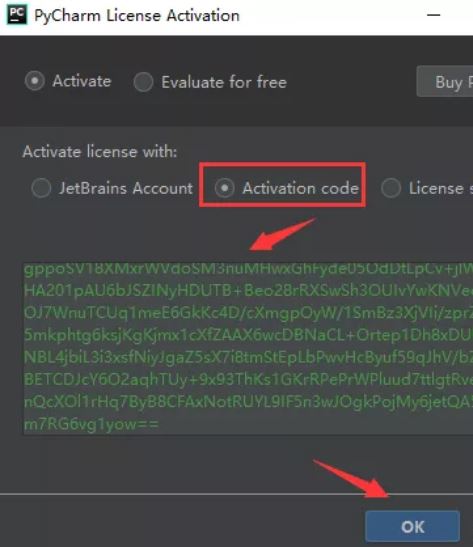This screenshot has width=473, height=547.
Task: Click the code line starting with gppoSV18
Action: 248,270
